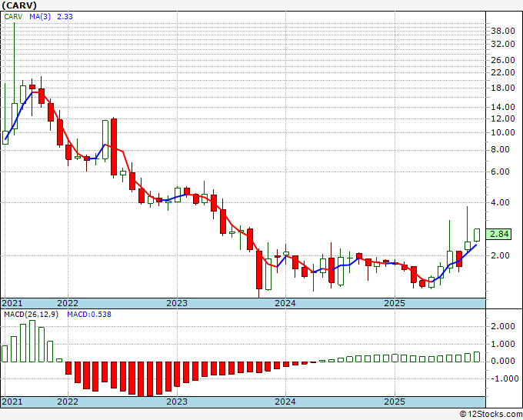Viewport: 523px width, 420px height.
Task: Click 2023 on the MACD timeline
Action: [177, 402]
